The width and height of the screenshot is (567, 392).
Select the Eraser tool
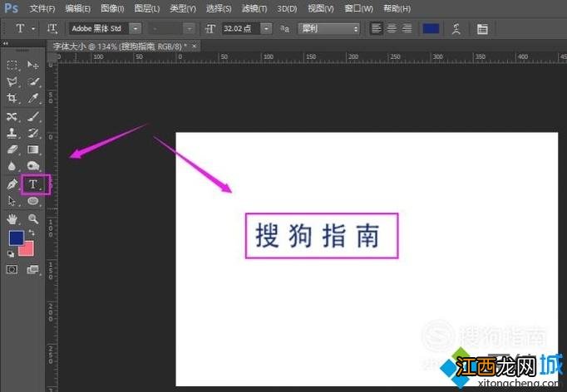[12, 149]
